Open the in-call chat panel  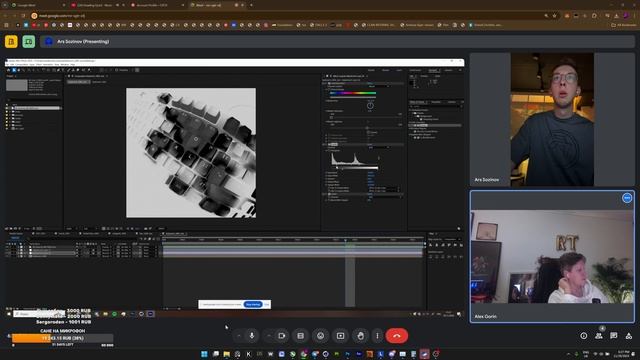[x=613, y=336]
